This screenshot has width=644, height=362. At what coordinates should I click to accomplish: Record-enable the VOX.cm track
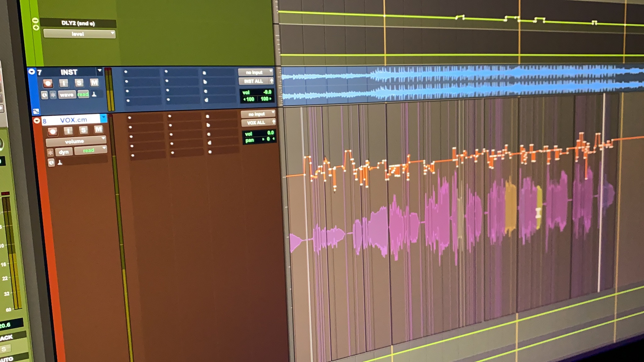[53, 131]
